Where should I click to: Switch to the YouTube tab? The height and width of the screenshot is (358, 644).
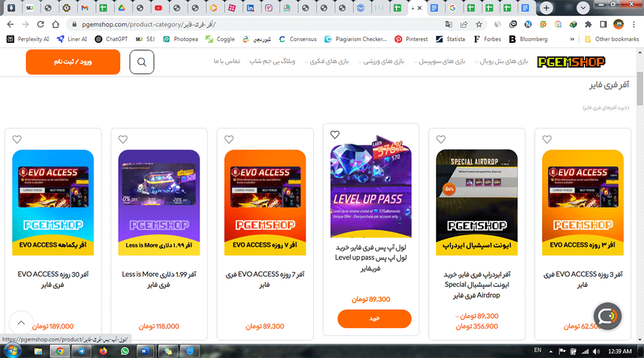pyautogui.click(x=159, y=8)
